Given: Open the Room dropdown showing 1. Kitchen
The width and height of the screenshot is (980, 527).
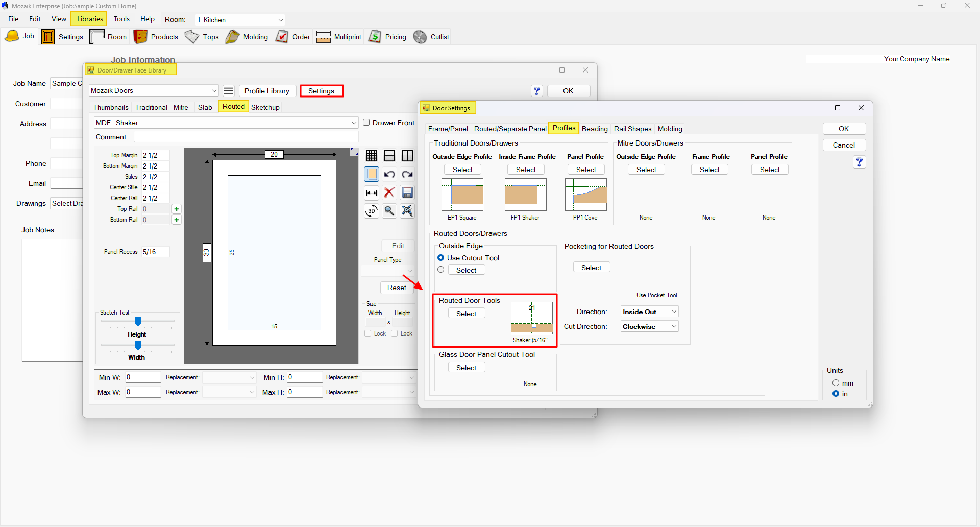Looking at the screenshot, I should 240,20.
